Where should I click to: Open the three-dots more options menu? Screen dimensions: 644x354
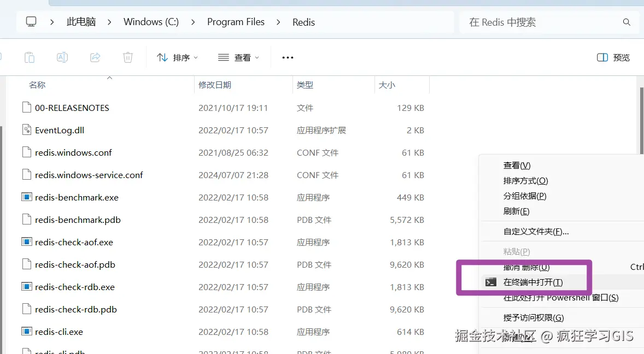pos(288,57)
